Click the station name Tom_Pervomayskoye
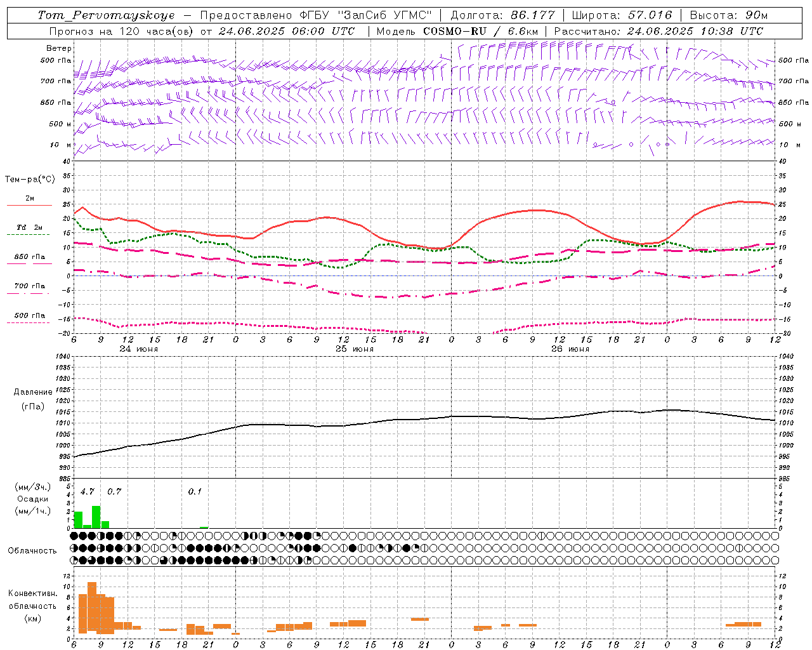Screen dimensions: 812x650 click(x=106, y=15)
